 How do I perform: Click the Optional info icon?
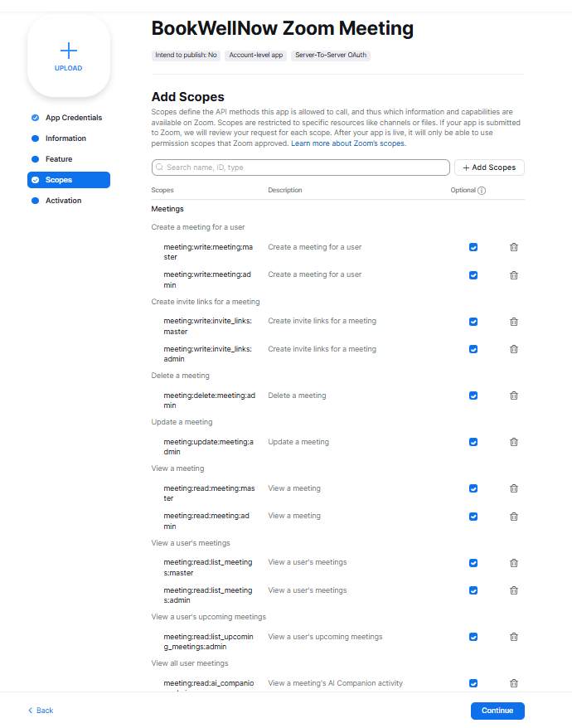(x=482, y=191)
